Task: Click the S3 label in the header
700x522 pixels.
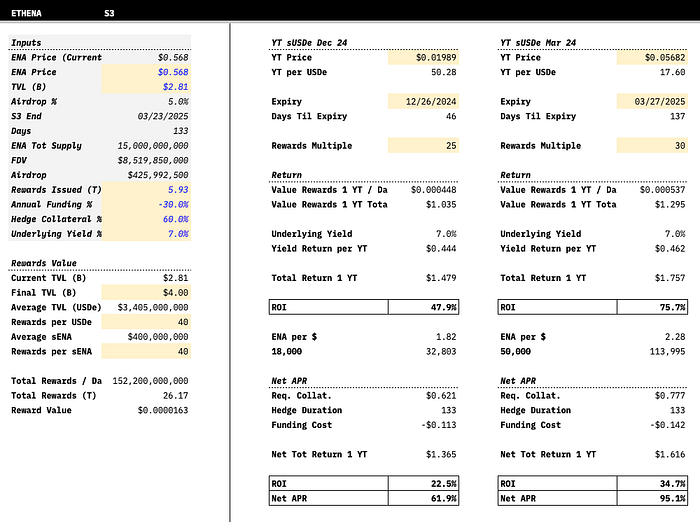Action: (x=109, y=13)
